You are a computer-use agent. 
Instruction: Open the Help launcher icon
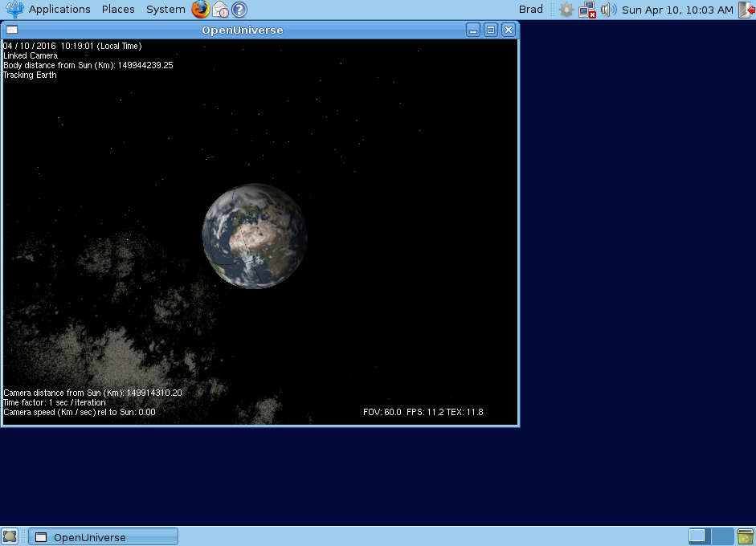[239, 9]
